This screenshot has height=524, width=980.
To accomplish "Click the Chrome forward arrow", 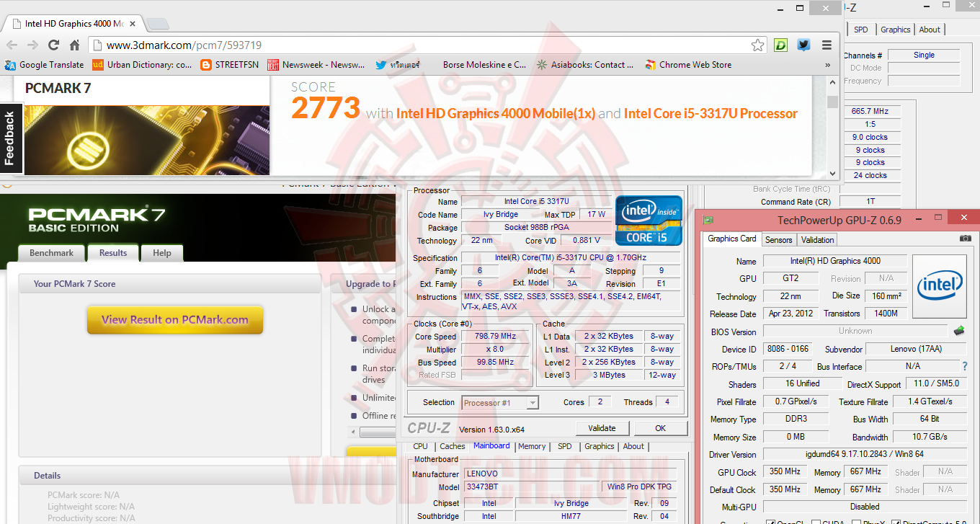I will (x=33, y=45).
